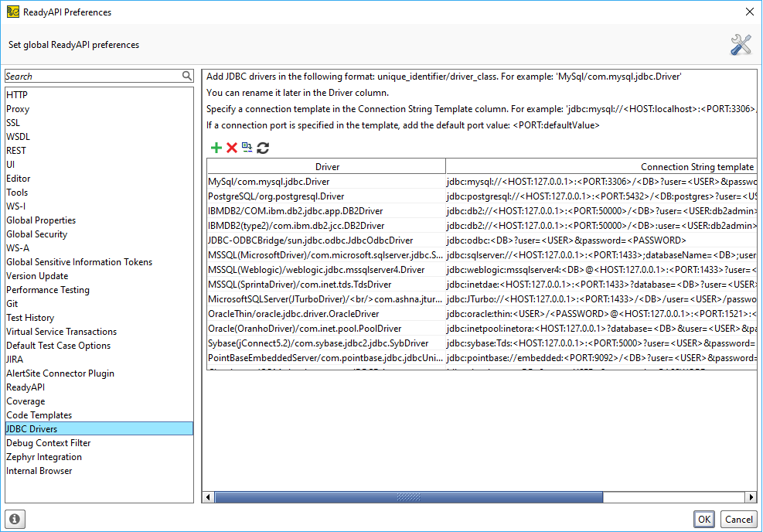The width and height of the screenshot is (763, 532).
Task: Click the wrench and screwdriver preferences icon
Action: [741, 45]
